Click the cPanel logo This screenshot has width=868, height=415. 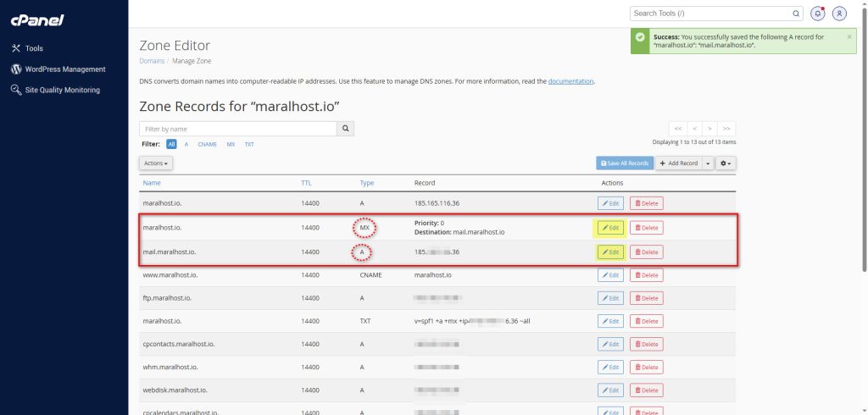[x=38, y=19]
